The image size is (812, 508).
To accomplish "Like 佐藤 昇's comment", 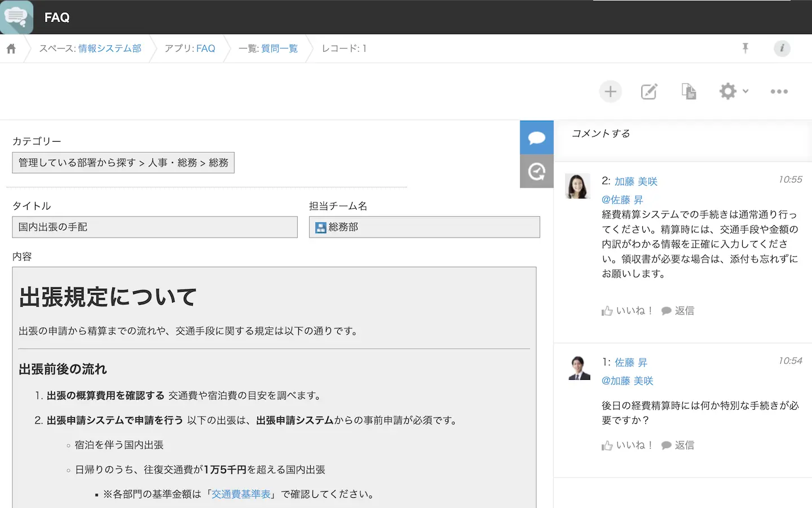I will (x=626, y=445).
